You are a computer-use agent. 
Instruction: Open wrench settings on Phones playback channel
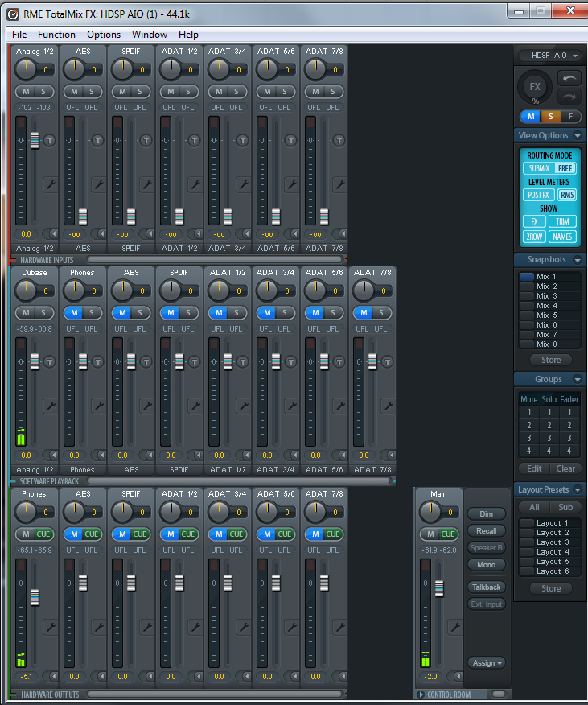point(98,406)
